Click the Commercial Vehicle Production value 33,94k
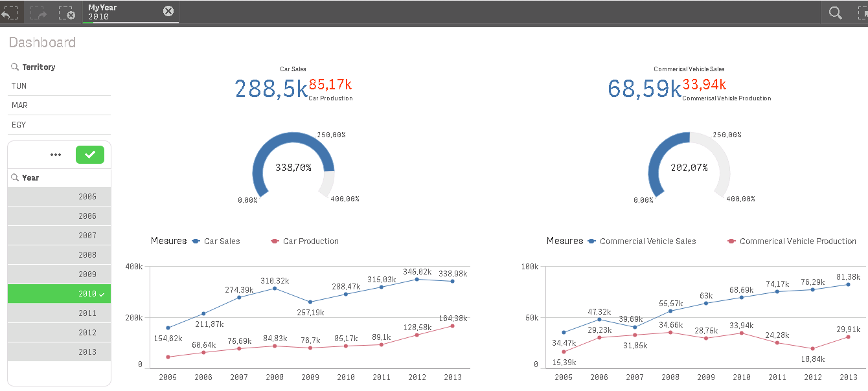The width and height of the screenshot is (868, 391). click(x=704, y=84)
